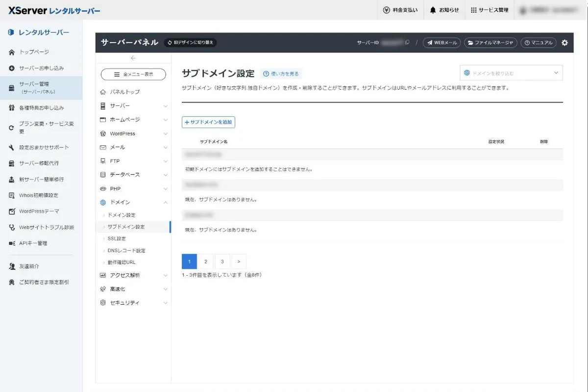Screen dimensions: 588x392
Task: Click the yen icon next to 料金支払い
Action: (387, 10)
